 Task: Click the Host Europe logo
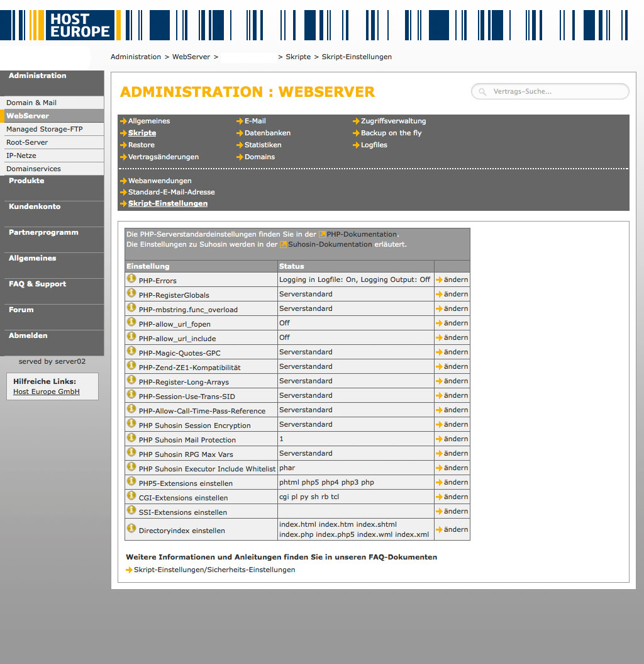(79, 25)
